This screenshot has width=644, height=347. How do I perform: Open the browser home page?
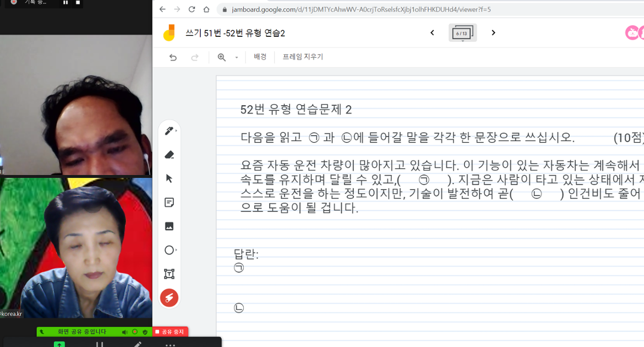[x=206, y=9]
